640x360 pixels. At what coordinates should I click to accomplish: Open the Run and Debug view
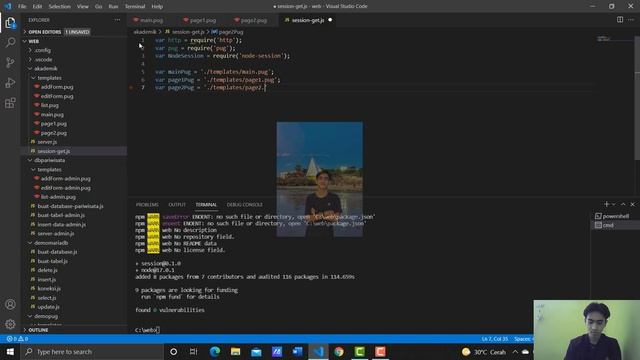[10, 82]
